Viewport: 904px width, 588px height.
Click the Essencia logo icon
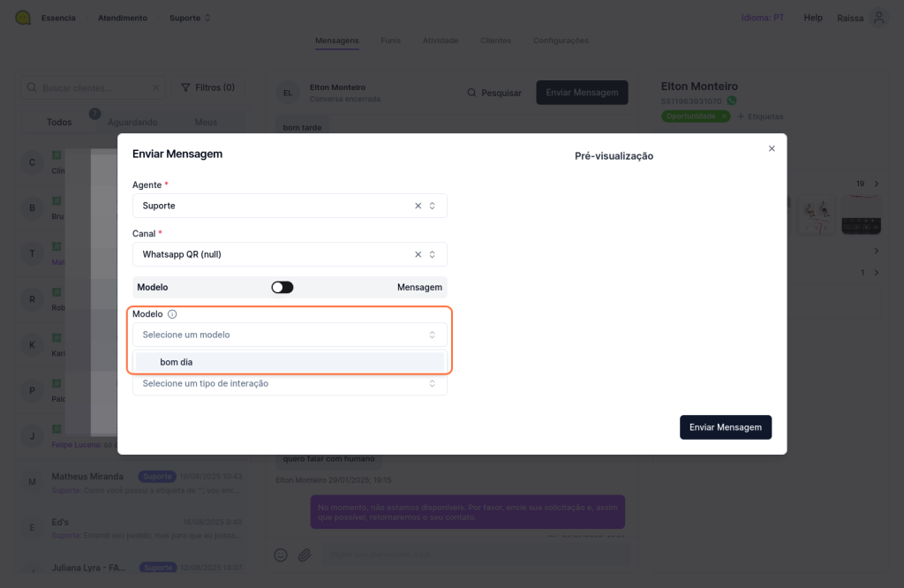[x=23, y=18]
